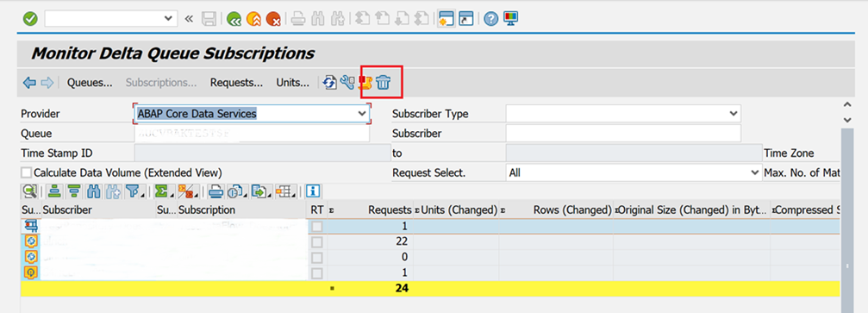The height and width of the screenshot is (313, 868).
Task: Collapse the command field with the double-chevron
Action: tap(189, 19)
